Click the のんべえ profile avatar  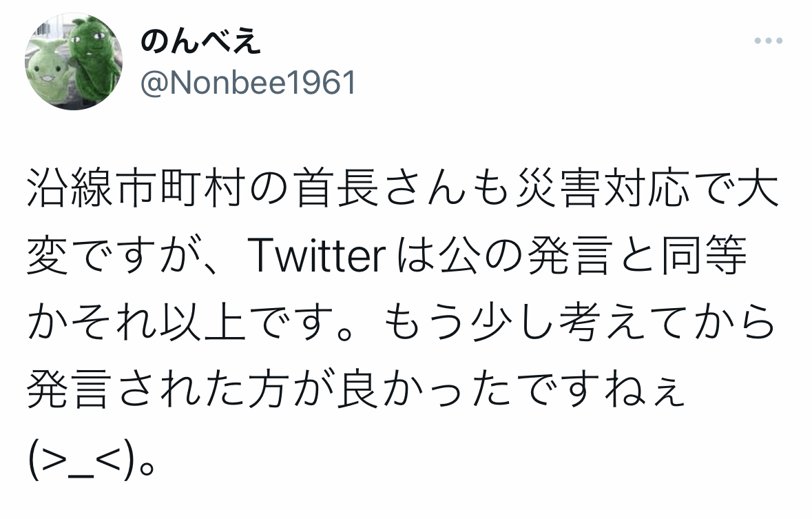click(74, 63)
